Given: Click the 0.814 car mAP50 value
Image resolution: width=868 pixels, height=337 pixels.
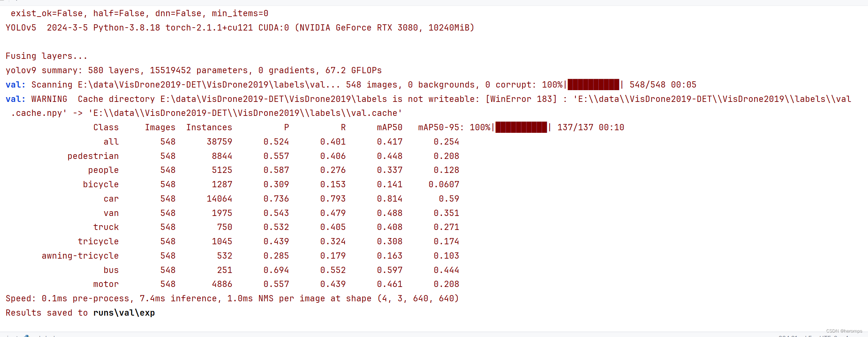Looking at the screenshot, I should pyautogui.click(x=389, y=199).
